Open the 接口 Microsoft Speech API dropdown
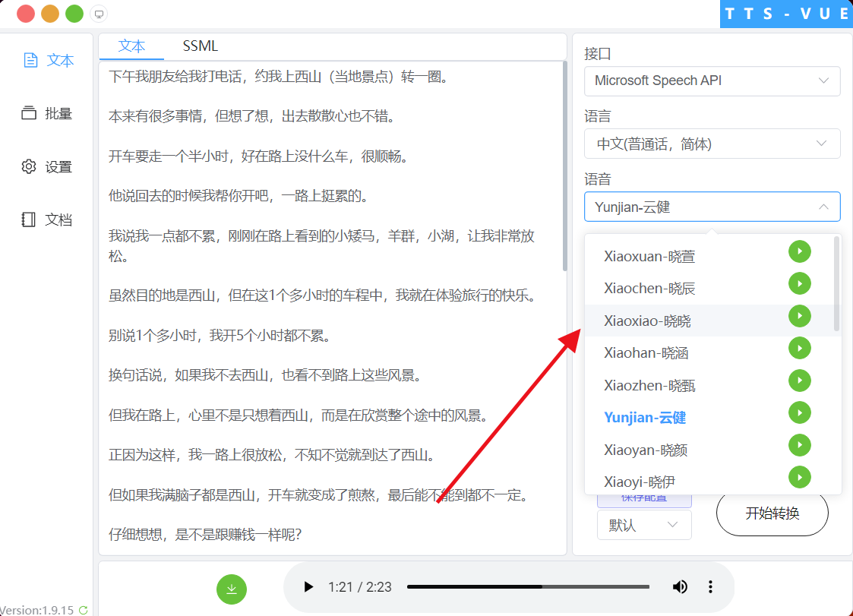The image size is (853, 616). click(x=712, y=81)
